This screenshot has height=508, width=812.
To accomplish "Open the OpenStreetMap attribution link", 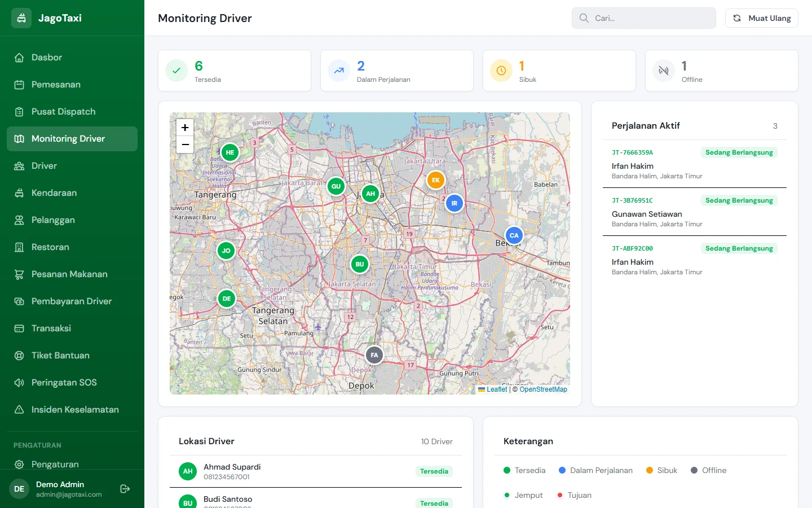I will (543, 389).
